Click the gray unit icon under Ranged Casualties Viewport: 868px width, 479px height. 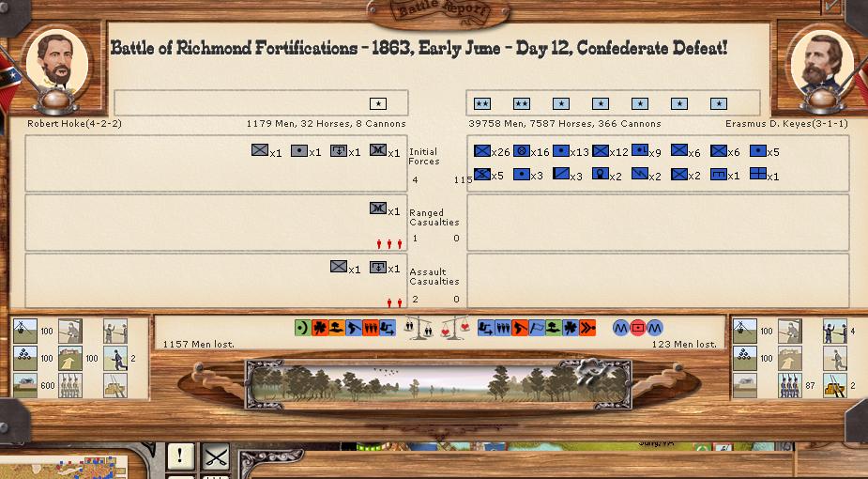378,209
